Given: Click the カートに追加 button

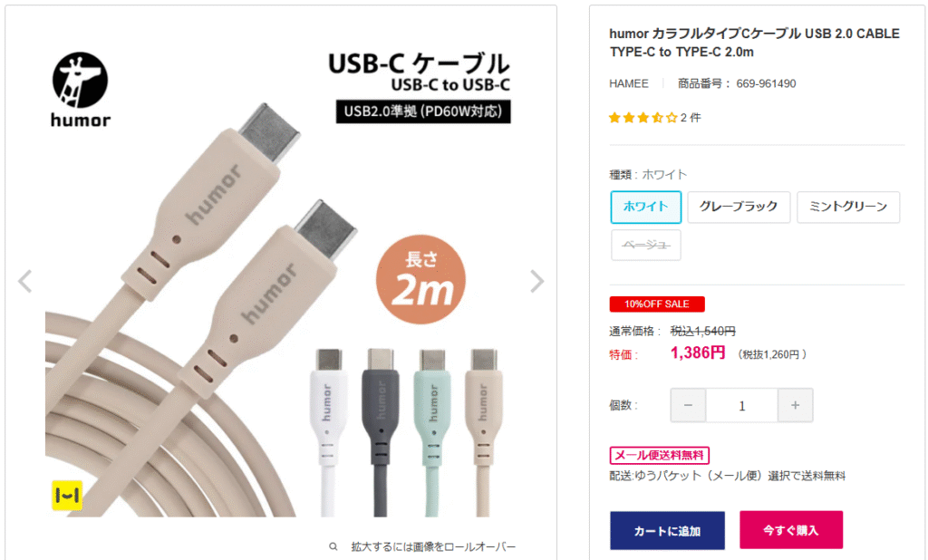Looking at the screenshot, I should click(667, 530).
